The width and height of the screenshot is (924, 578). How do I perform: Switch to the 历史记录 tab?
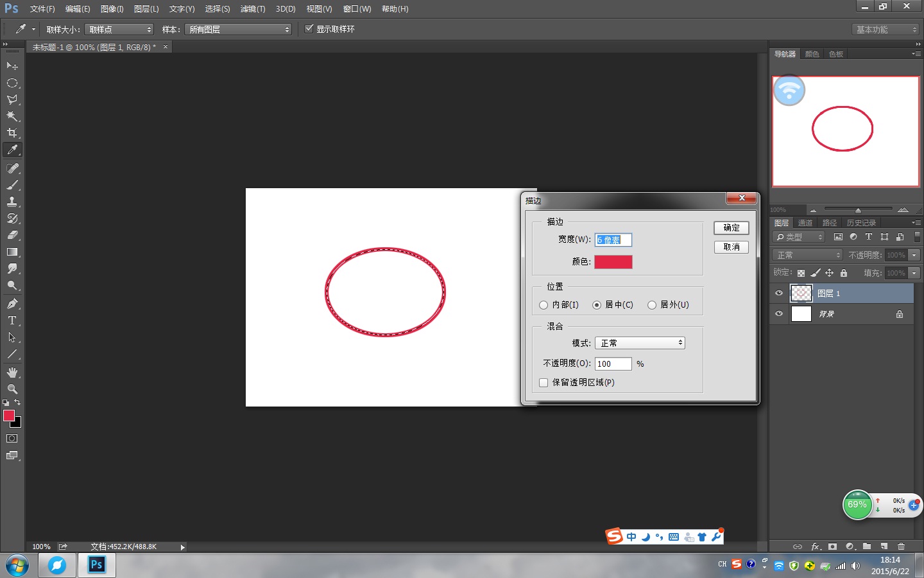tap(861, 223)
